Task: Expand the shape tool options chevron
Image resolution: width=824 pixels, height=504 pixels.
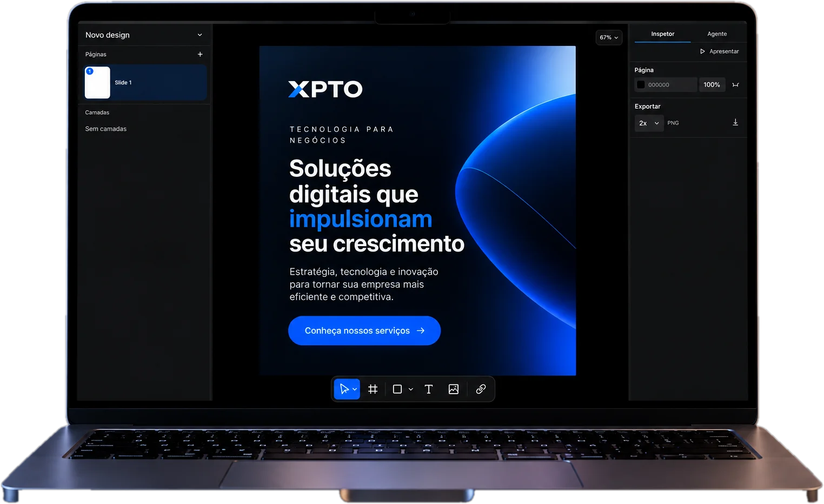Action: 411,389
